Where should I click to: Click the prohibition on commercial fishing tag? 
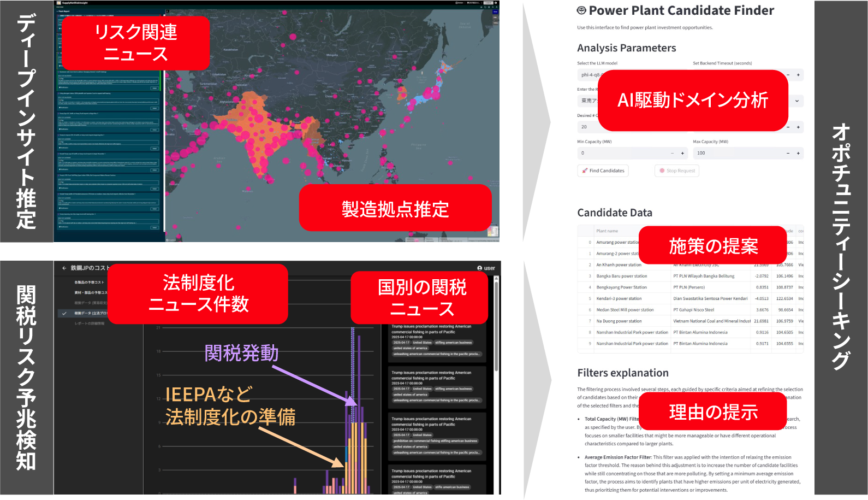click(435, 441)
